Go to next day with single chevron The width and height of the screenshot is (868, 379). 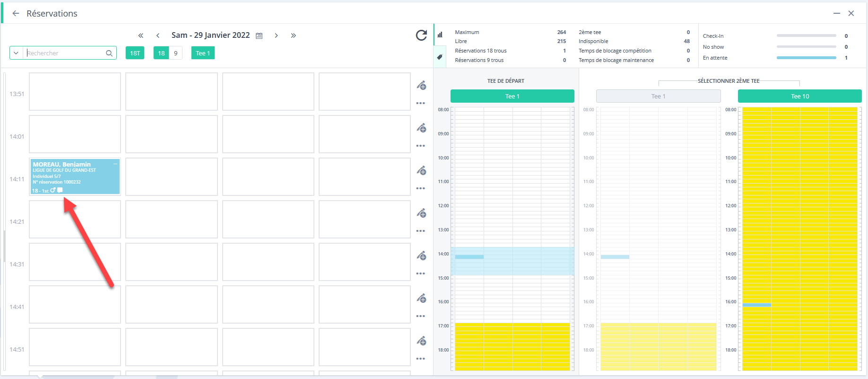(x=276, y=35)
